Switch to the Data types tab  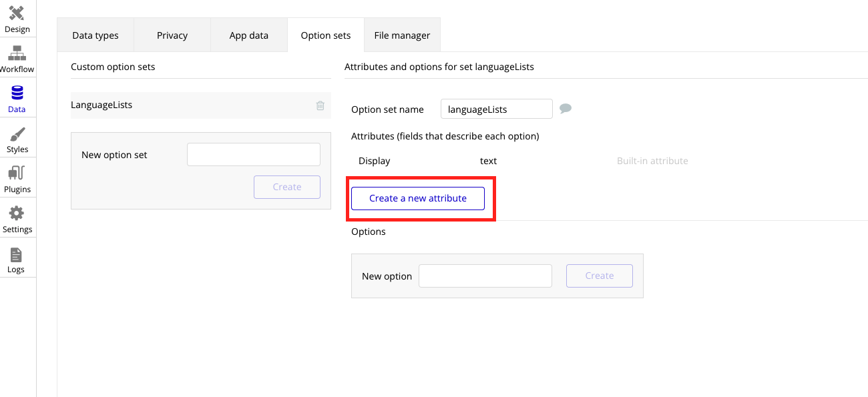point(95,35)
